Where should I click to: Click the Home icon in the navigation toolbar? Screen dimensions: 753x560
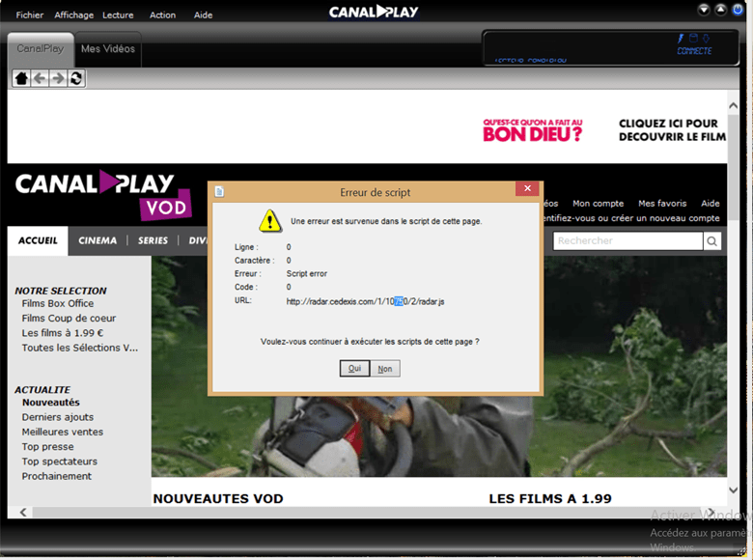(20, 78)
